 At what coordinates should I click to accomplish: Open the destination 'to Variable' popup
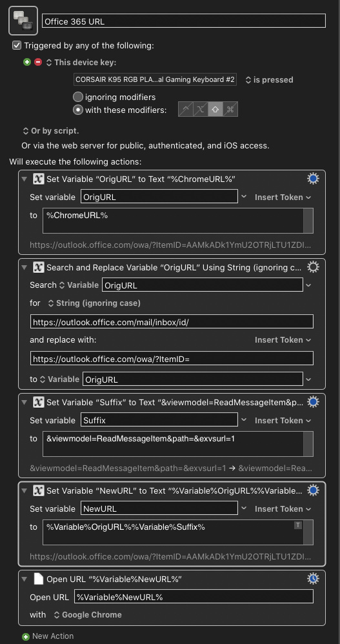(x=59, y=379)
